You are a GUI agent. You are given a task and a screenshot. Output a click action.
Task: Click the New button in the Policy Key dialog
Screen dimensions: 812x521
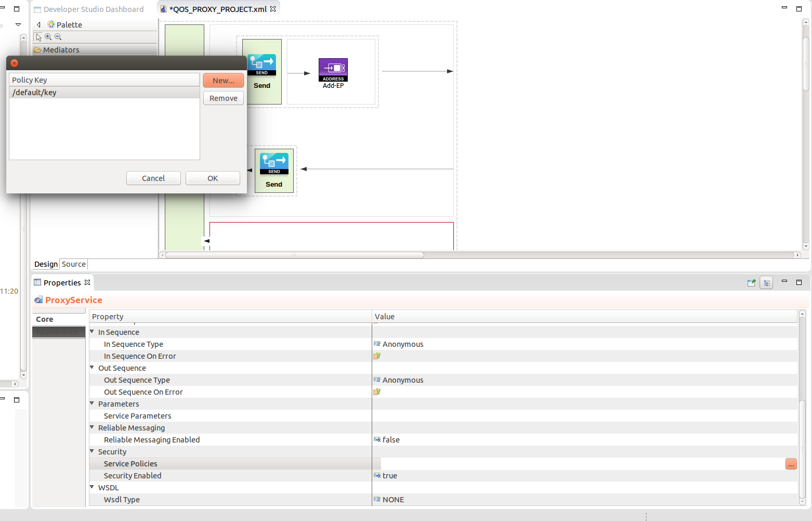pos(223,80)
